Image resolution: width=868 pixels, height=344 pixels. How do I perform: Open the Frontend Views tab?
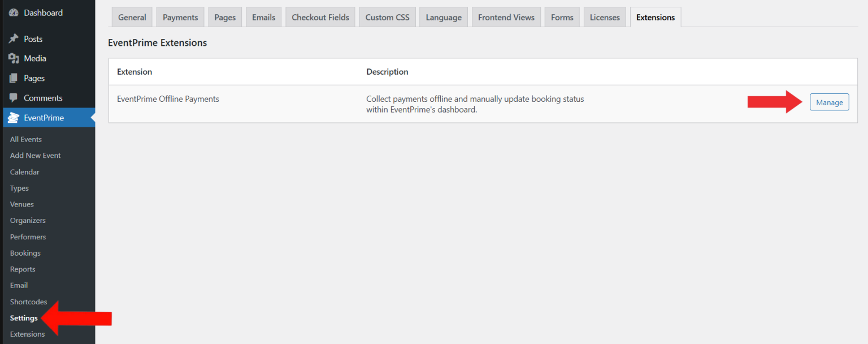(x=506, y=18)
